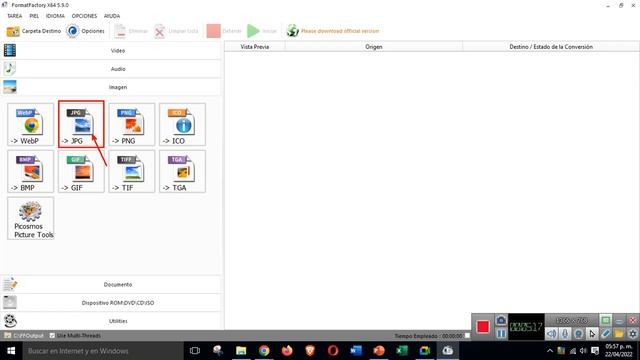Open the taskbar clock and date

pyautogui.click(x=619, y=351)
